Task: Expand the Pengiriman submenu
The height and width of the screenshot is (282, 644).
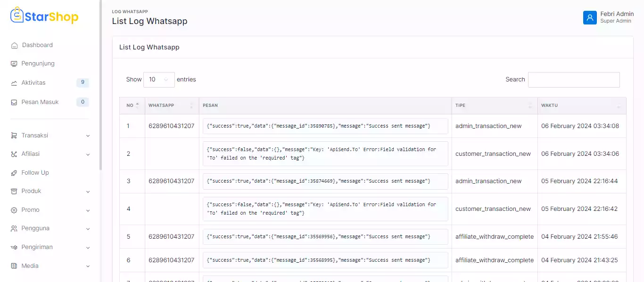Action: tap(88, 247)
